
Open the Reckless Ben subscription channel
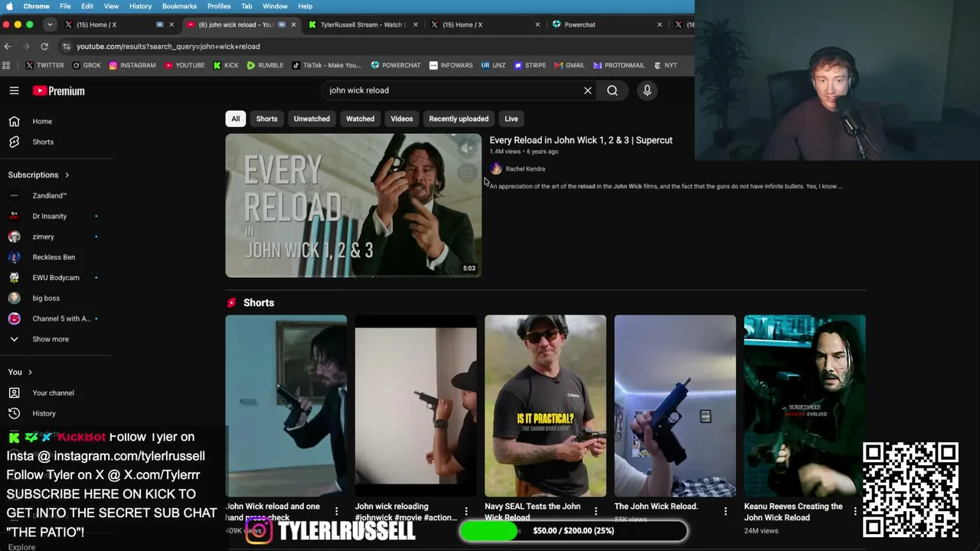pyautogui.click(x=54, y=257)
